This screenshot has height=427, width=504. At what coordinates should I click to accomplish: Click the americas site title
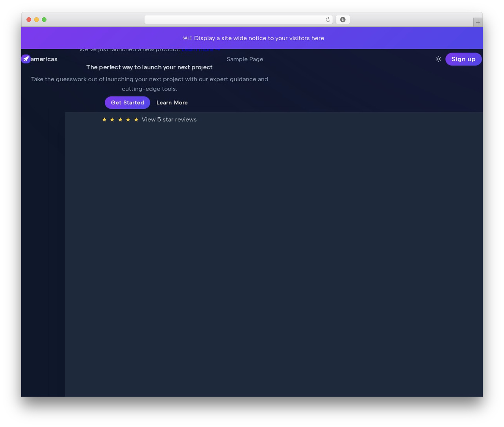(44, 59)
